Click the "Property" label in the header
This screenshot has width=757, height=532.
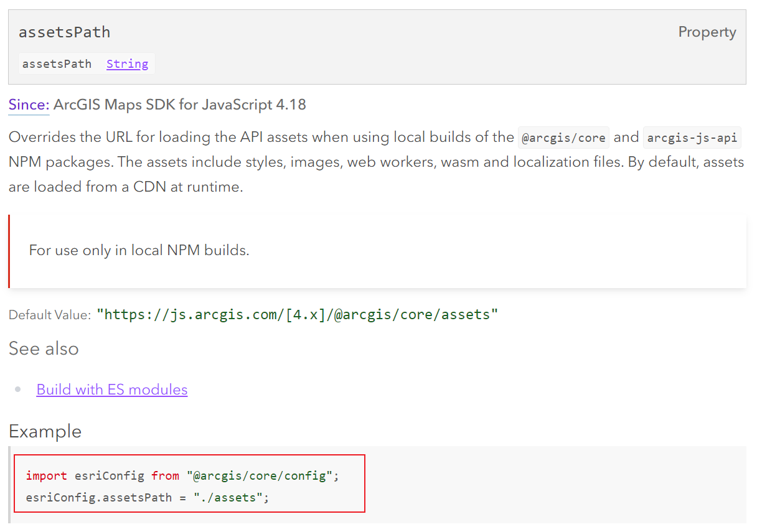(707, 32)
